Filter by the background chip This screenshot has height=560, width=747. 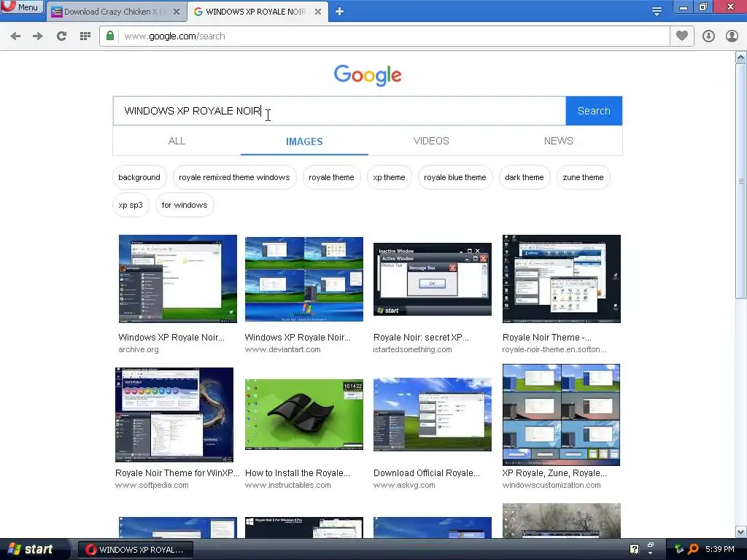point(139,177)
